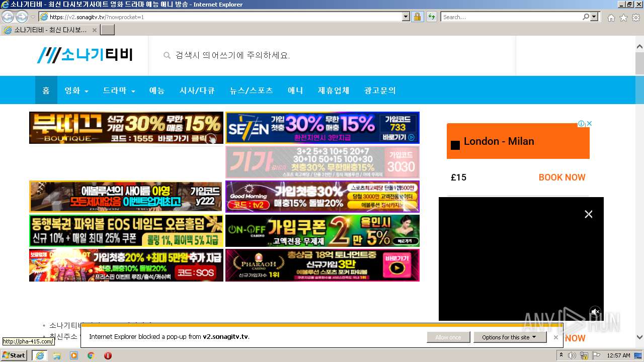Open the 뉴스/스포츠 menu item
644x362 pixels.
tap(252, 90)
